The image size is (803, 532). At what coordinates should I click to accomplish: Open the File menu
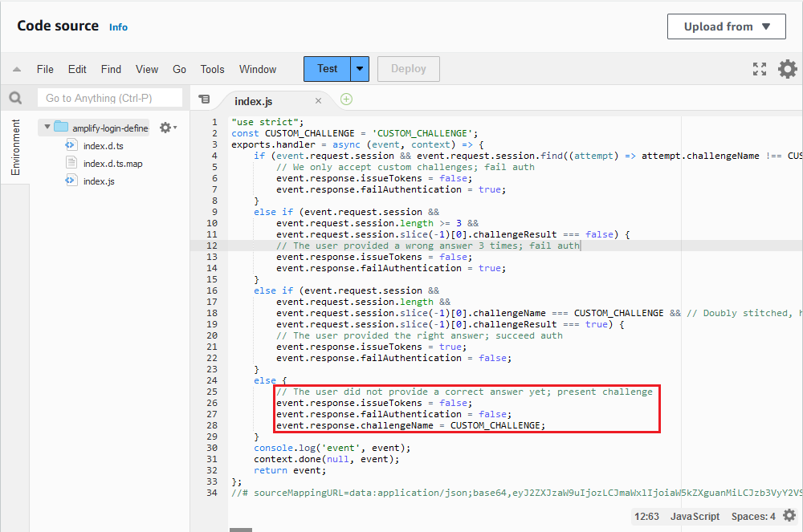coord(45,69)
